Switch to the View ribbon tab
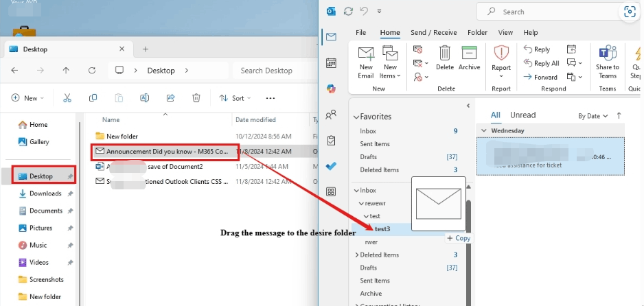 point(505,32)
